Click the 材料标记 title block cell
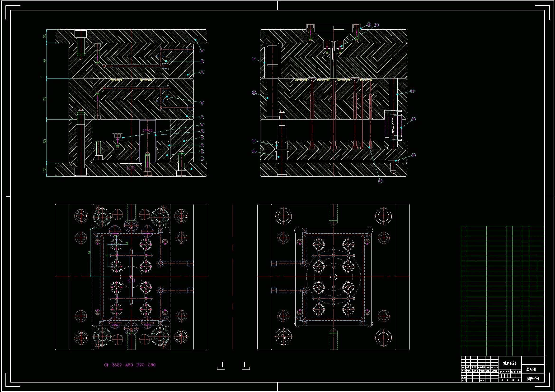Viewport: 555px width, 392px height. coord(509,364)
